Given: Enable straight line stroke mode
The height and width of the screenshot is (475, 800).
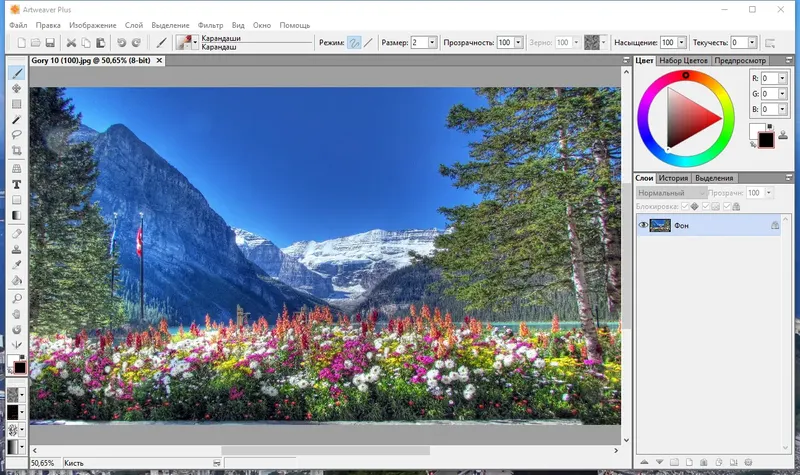Looking at the screenshot, I should tap(368, 43).
